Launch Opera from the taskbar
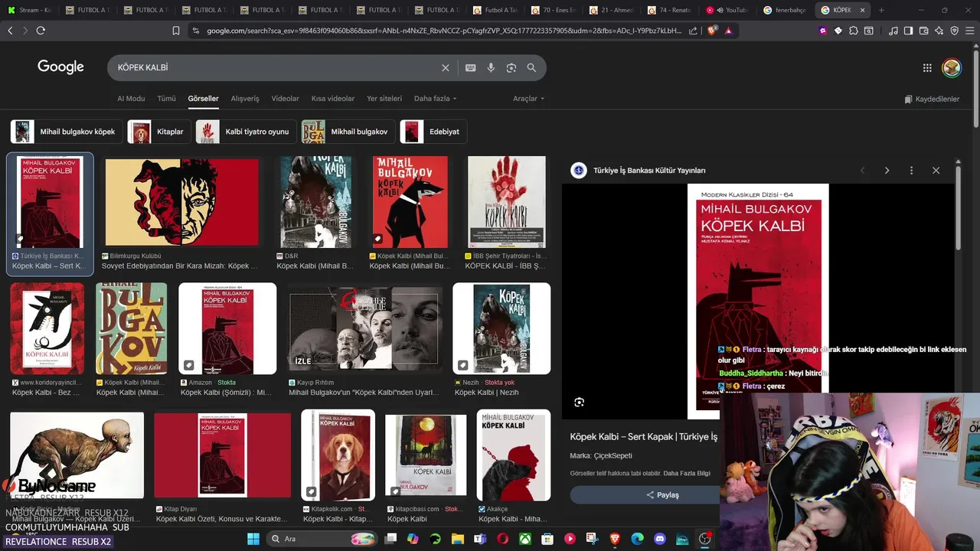Image resolution: width=980 pixels, height=551 pixels. tap(503, 539)
